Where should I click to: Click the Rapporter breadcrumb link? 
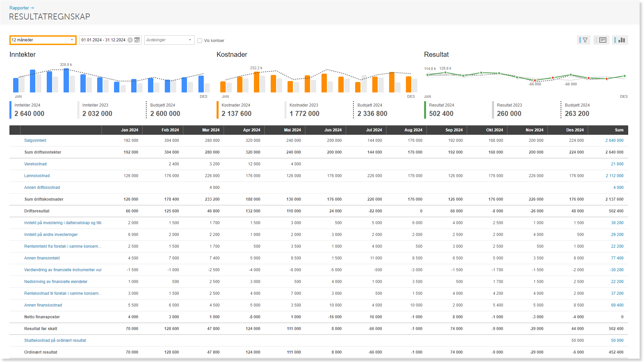pos(19,8)
